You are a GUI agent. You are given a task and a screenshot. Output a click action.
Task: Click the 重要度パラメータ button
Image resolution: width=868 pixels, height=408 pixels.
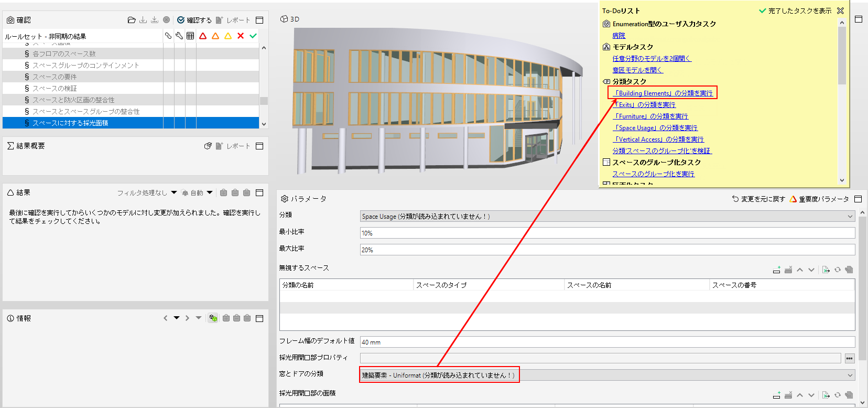point(819,199)
